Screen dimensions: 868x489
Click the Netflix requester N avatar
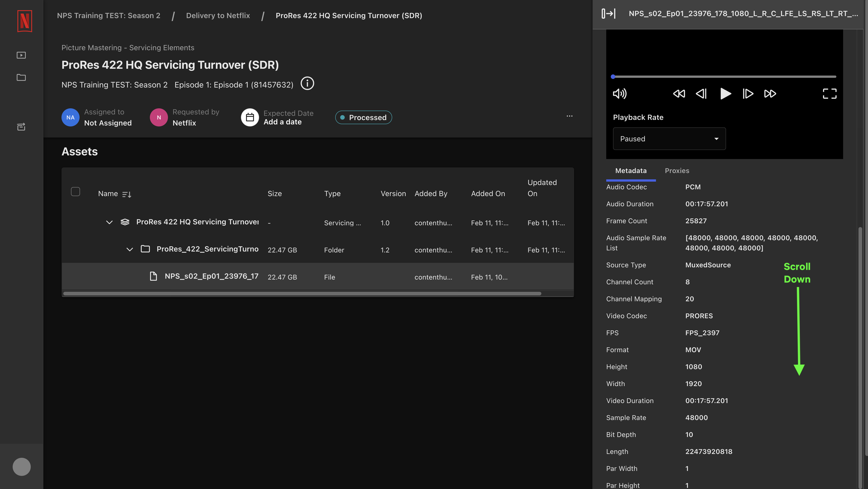[x=159, y=117]
